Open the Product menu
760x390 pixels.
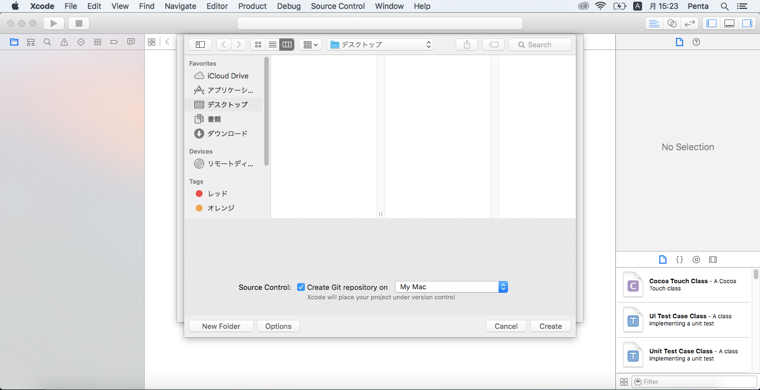tap(253, 6)
